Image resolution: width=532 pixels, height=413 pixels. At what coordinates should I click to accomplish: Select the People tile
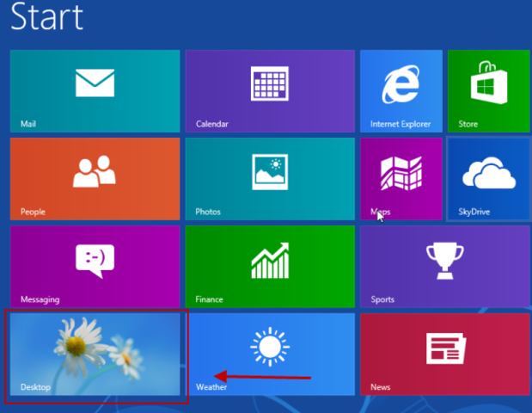(x=95, y=179)
